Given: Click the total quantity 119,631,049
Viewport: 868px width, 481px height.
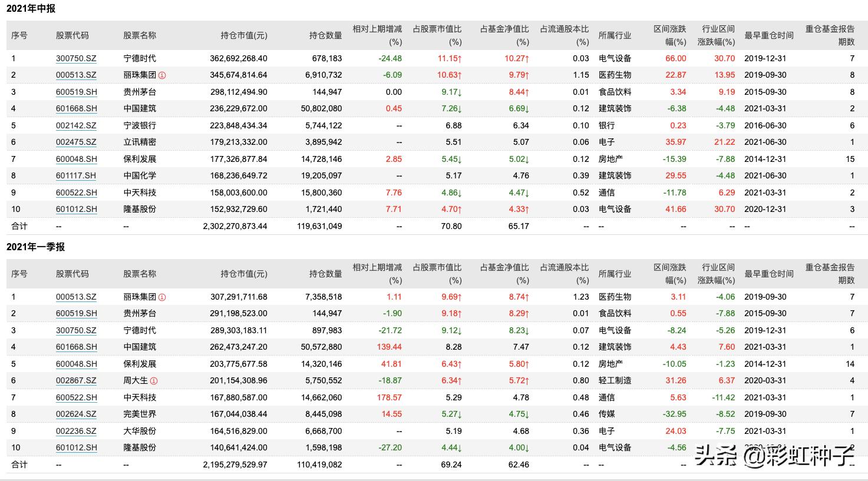Looking at the screenshot, I should click(320, 226).
